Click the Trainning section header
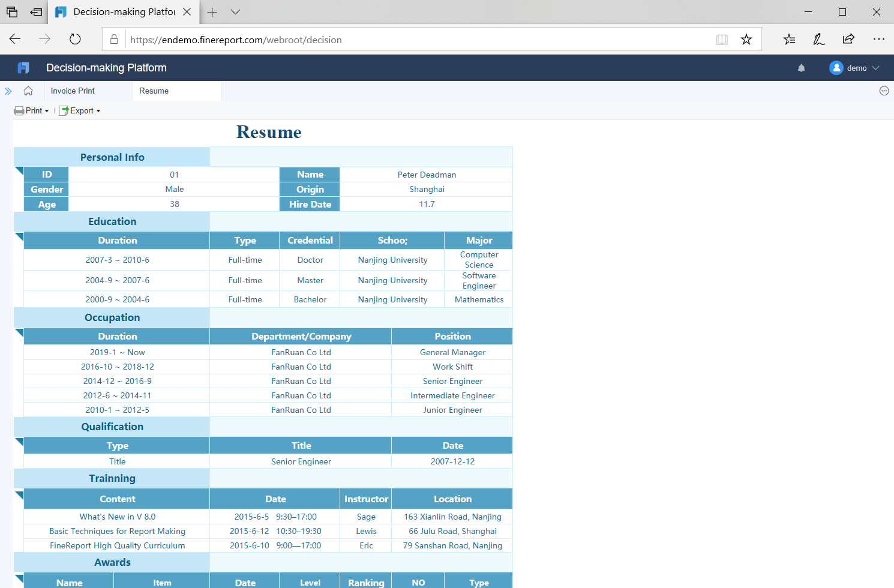 click(x=112, y=478)
